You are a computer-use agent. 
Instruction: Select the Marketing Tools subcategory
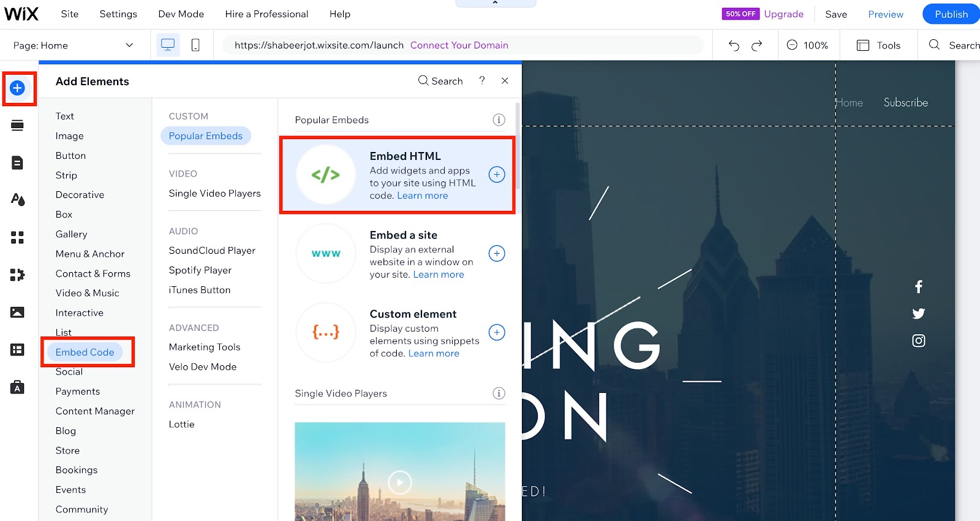pyautogui.click(x=205, y=347)
